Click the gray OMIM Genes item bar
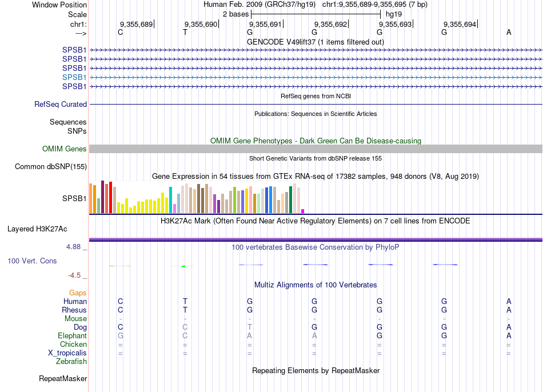The image size is (543, 392). click(316, 149)
